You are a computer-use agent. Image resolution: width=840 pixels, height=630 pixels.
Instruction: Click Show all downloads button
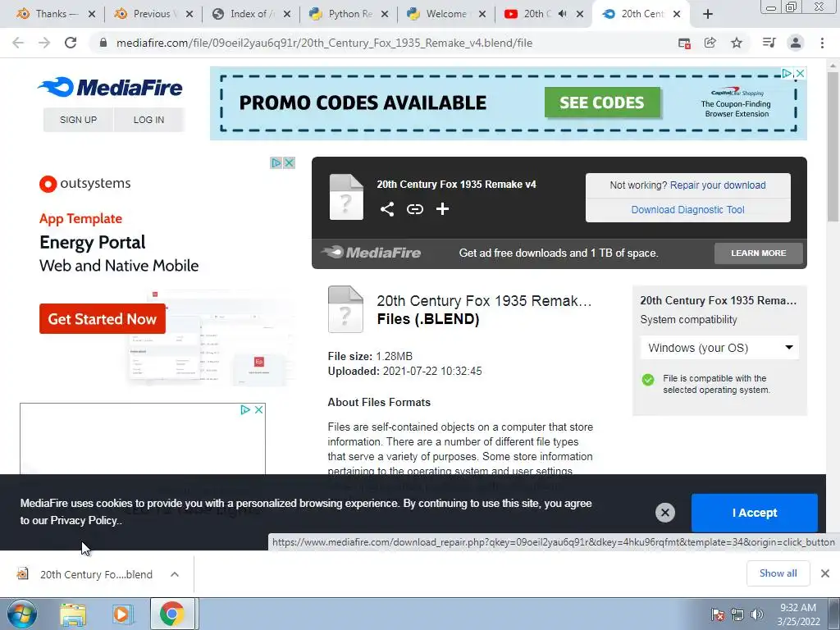[x=778, y=573]
